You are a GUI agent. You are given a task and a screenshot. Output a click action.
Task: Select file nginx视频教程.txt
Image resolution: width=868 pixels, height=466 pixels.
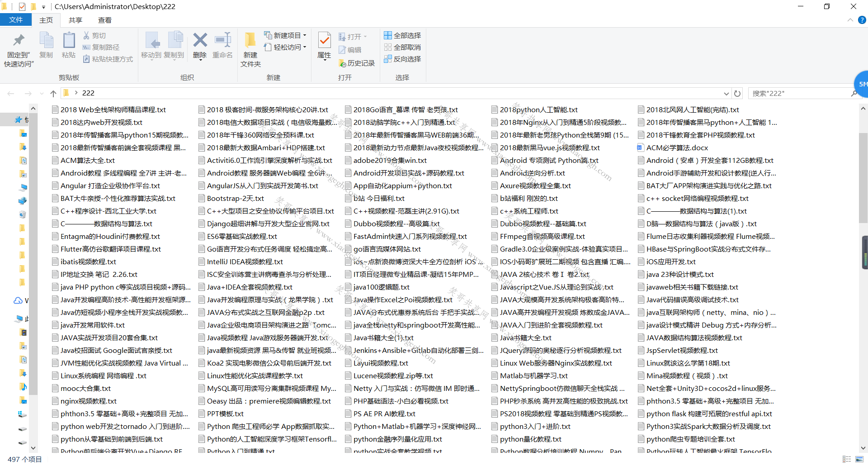(85, 401)
